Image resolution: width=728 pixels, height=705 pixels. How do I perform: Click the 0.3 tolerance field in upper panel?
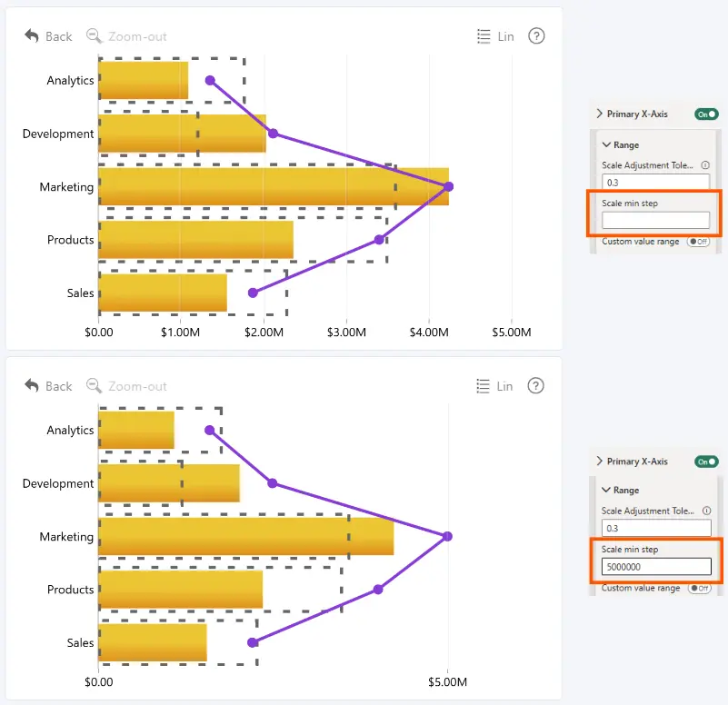pos(655,182)
